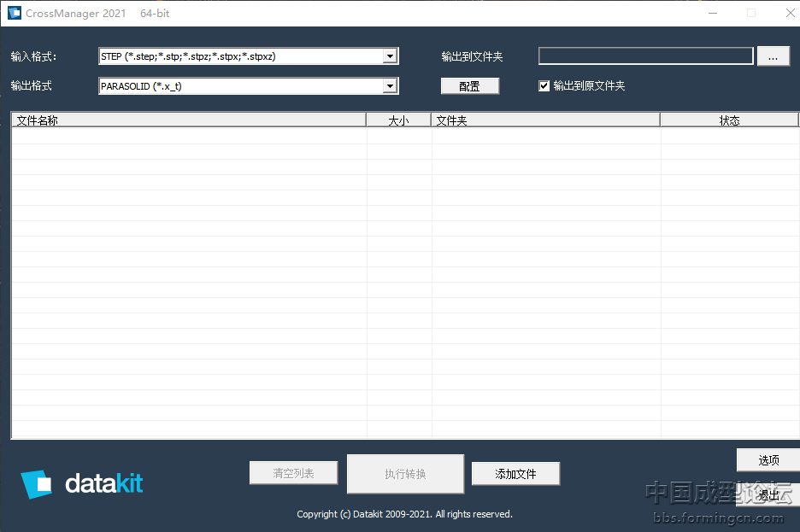This screenshot has width=800, height=532.
Task: Sort by the 文件名称 column header
Action: (188, 120)
